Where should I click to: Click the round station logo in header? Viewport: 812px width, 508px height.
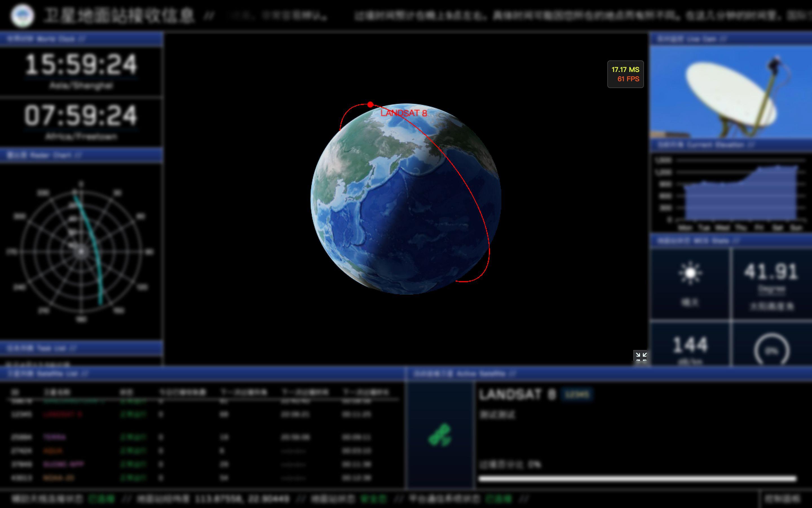tap(22, 16)
